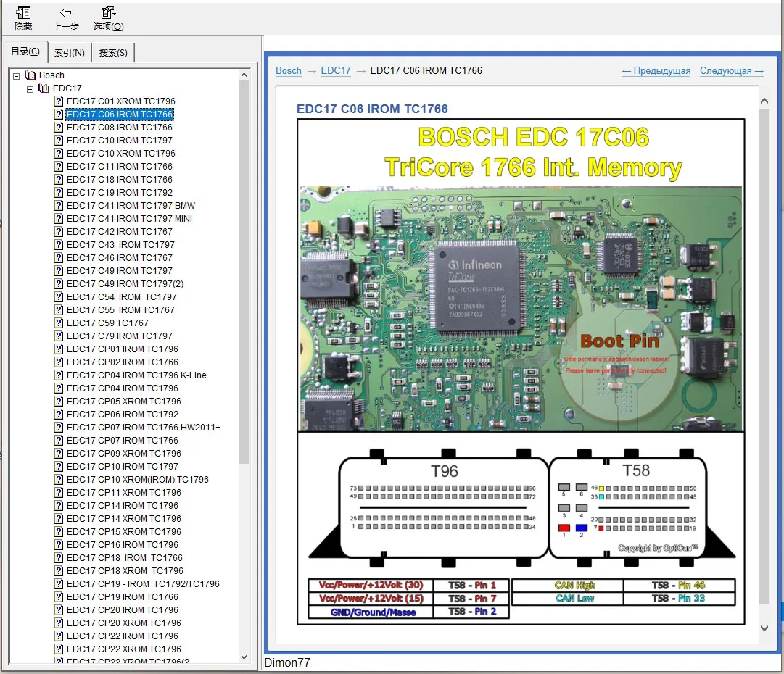Open EDC17 CP02 IROM TC1766 topic

123,362
